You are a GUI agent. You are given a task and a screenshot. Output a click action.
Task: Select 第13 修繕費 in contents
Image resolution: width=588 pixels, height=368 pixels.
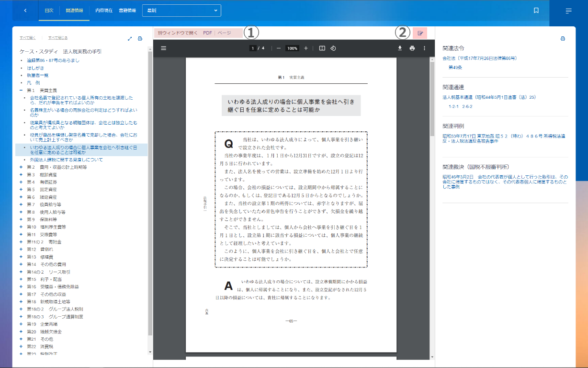(40, 257)
